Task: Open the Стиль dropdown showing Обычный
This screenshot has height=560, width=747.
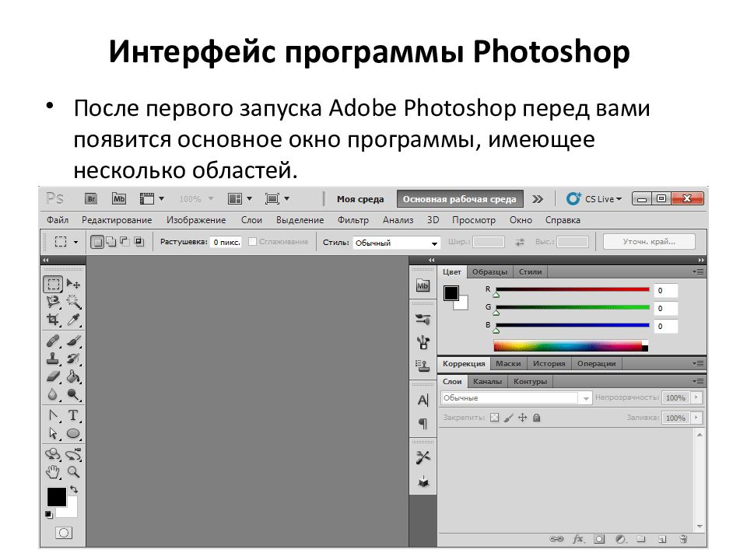Action: [x=396, y=243]
